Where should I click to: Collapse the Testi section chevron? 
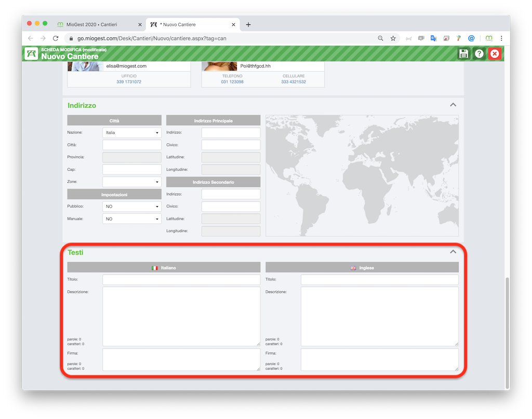click(x=453, y=251)
